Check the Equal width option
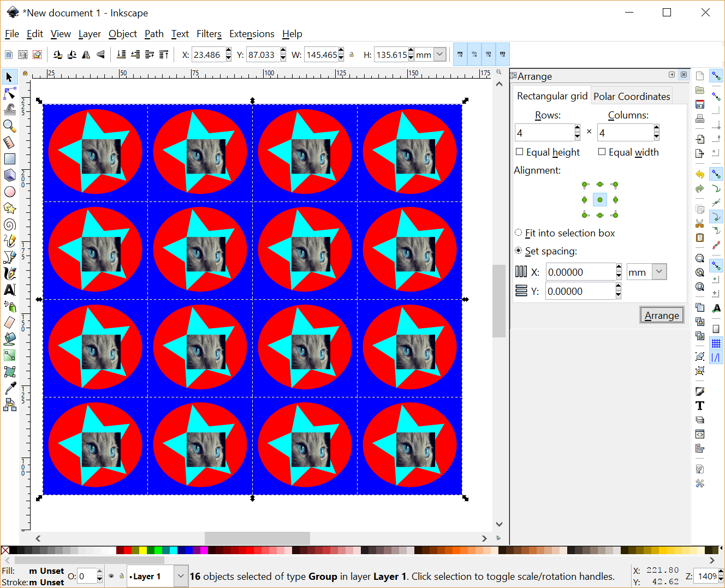This screenshot has height=588, width=725. point(602,152)
